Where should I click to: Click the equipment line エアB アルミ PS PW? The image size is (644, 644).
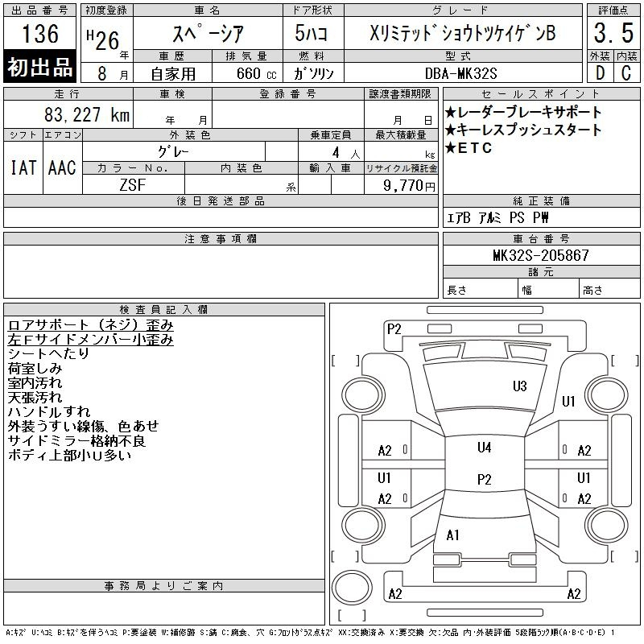pyautogui.click(x=497, y=217)
